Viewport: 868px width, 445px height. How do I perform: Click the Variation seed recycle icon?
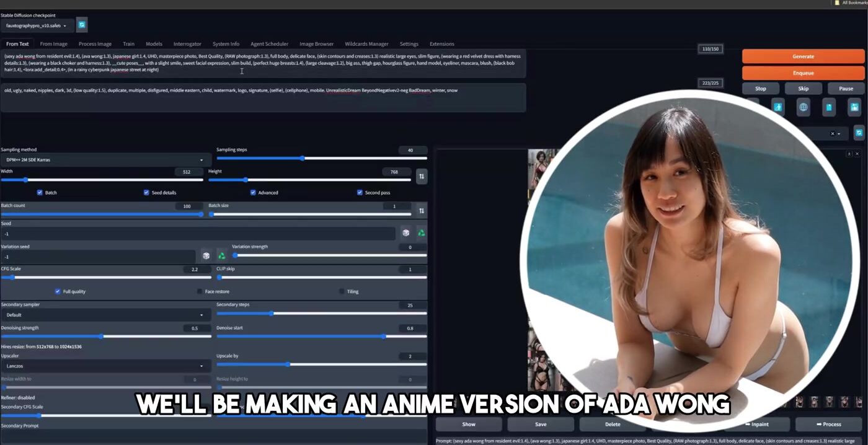[221, 256]
